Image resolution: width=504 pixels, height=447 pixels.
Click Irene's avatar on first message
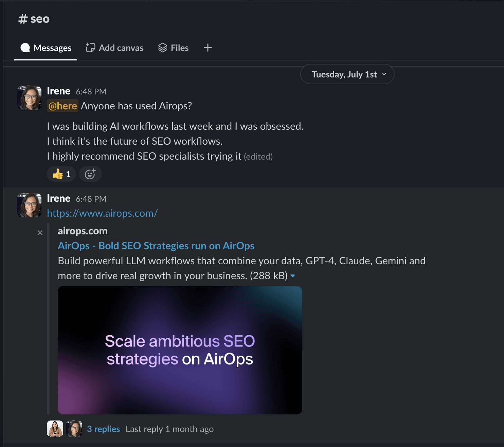pos(29,98)
